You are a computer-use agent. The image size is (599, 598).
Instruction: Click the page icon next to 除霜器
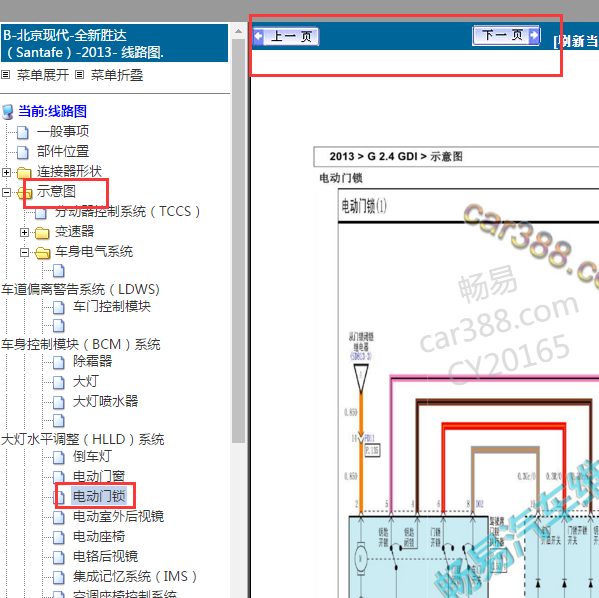click(x=59, y=362)
